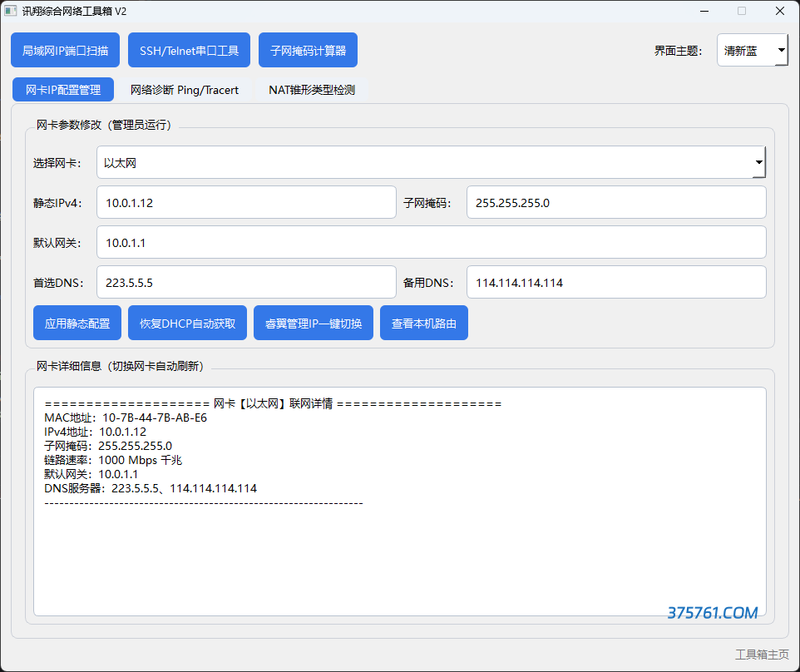This screenshot has height=672, width=800.
Task: Open the 局域网IP端口扫描 tool
Action: click(x=66, y=50)
